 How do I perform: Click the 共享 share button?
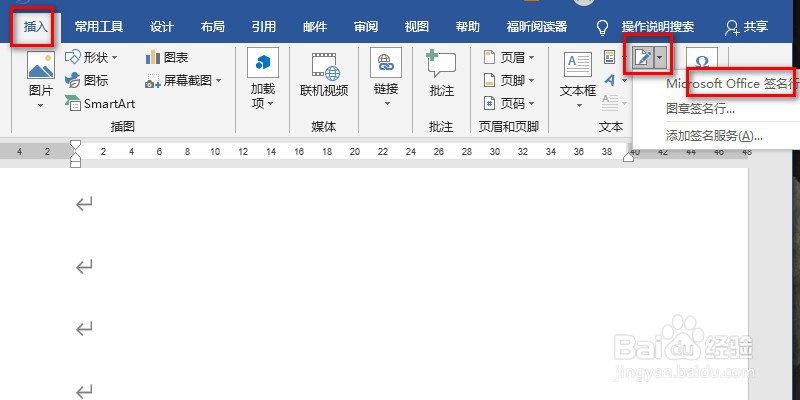pyautogui.click(x=746, y=27)
